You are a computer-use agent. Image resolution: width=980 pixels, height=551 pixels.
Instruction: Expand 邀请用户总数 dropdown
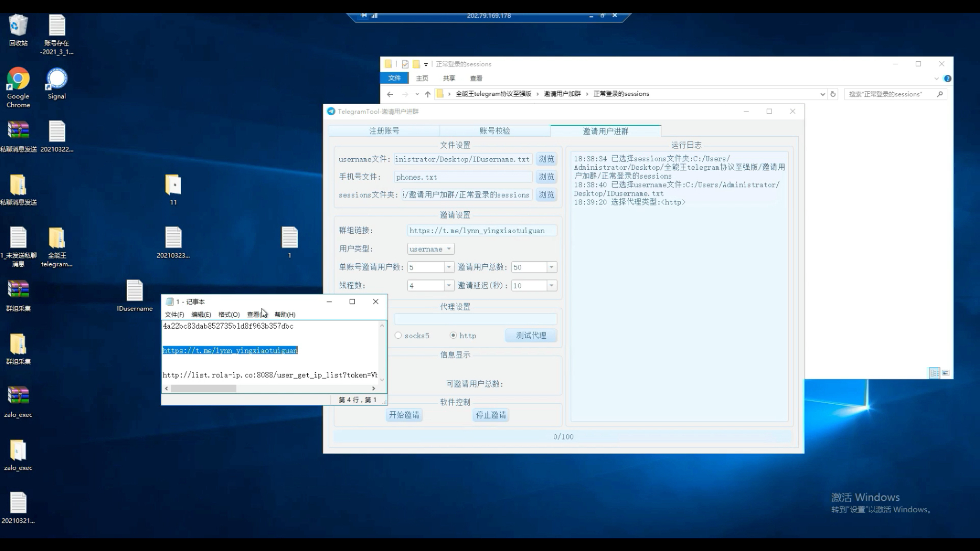click(x=551, y=267)
